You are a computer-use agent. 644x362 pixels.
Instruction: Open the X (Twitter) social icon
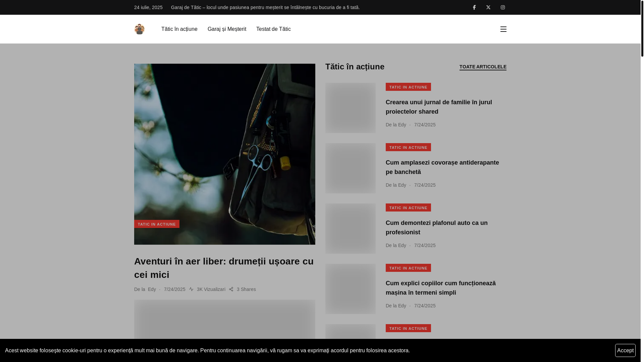pos(488,7)
